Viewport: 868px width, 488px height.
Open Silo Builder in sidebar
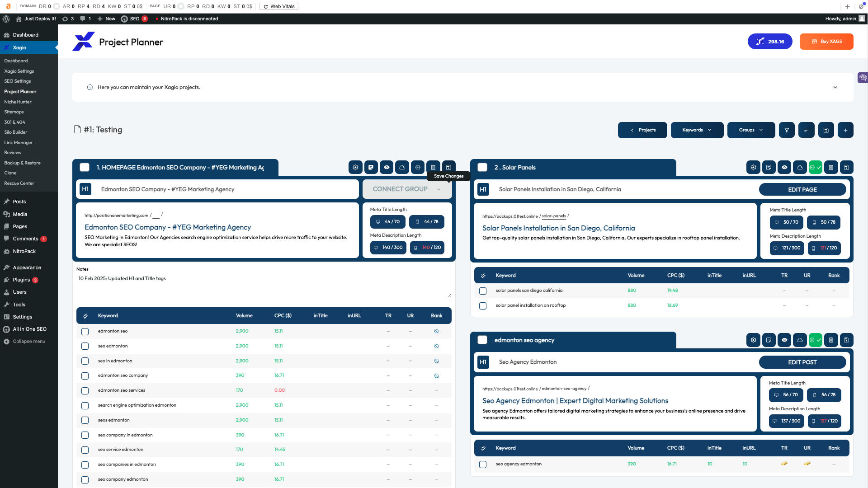pos(16,132)
